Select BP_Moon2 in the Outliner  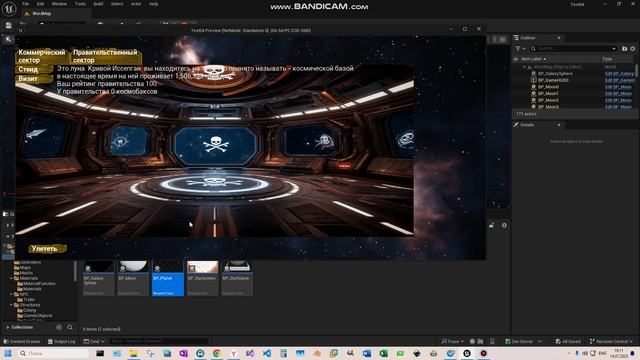pyautogui.click(x=548, y=100)
